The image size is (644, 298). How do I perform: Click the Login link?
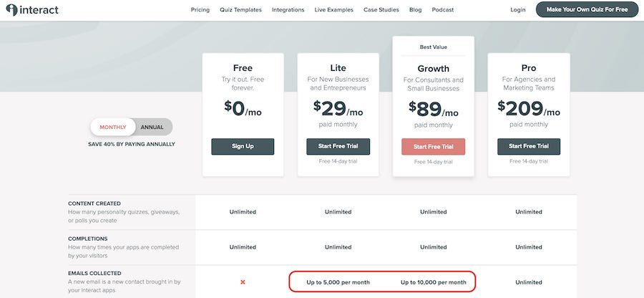click(x=518, y=10)
